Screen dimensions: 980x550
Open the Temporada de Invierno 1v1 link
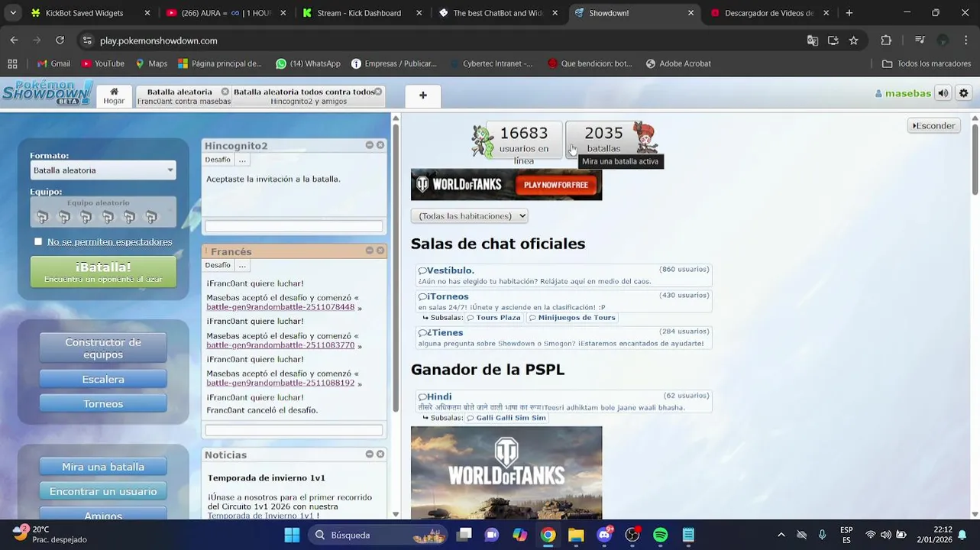point(260,516)
